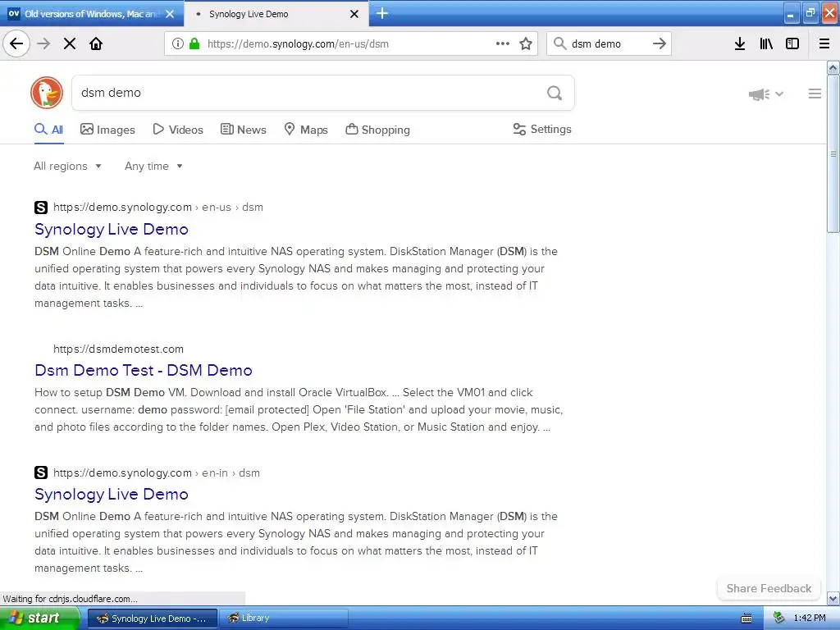
Task: Close the Synology Live Demo tab
Action: pos(354,14)
